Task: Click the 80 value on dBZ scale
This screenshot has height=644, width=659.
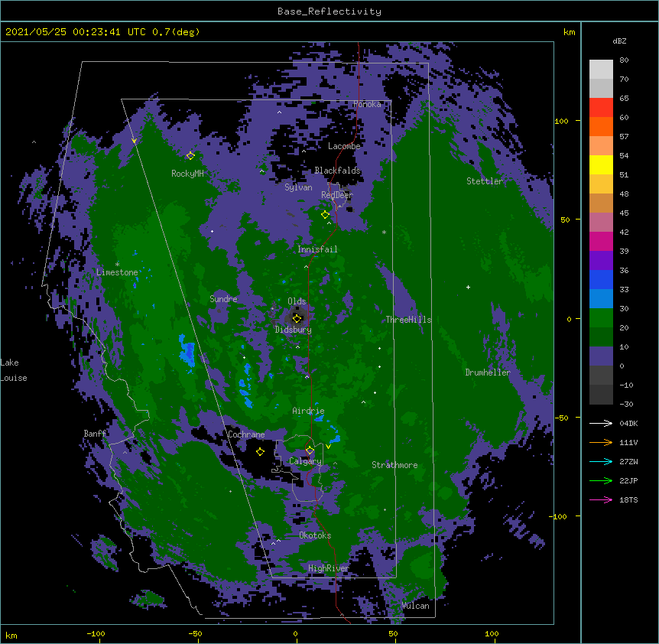Action: click(x=624, y=60)
